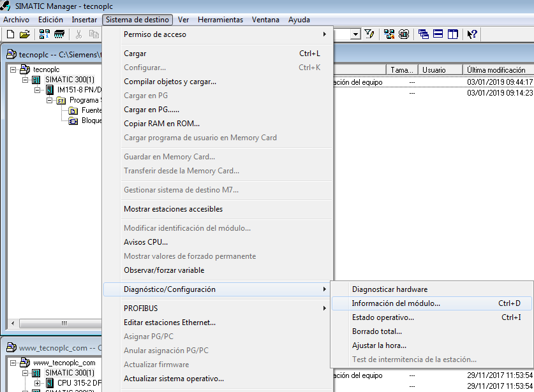Click the Open project folder icon
Screen dimensions: 534x392
(24, 34)
